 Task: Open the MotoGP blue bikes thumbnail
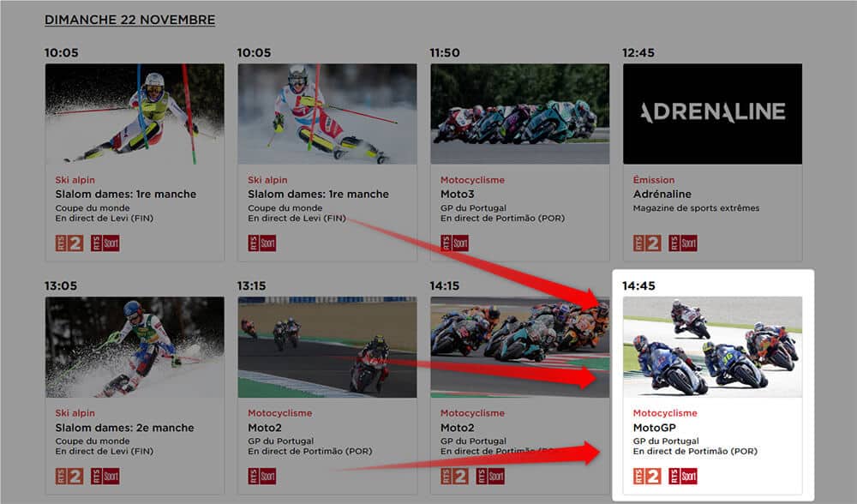713,347
